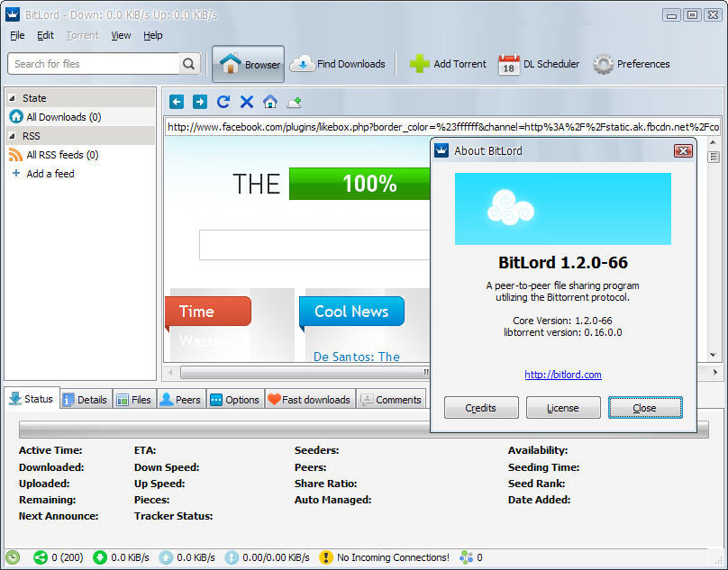Open the Browser toolbar button
728x570 pixels.
pos(249,64)
